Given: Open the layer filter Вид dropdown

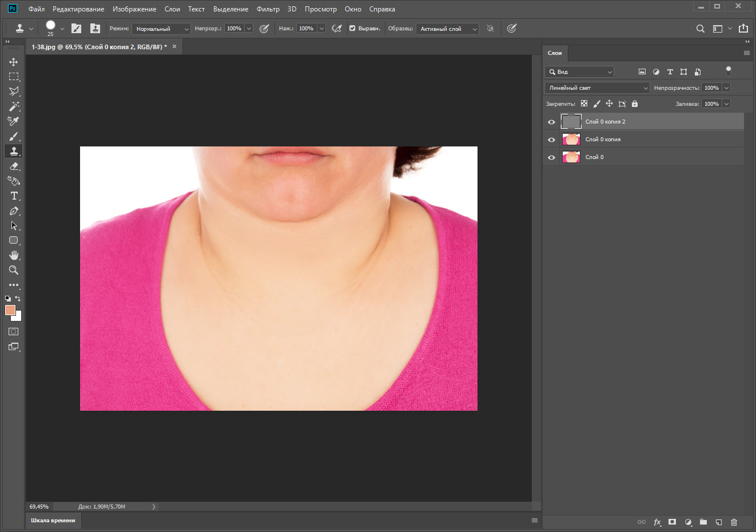Looking at the screenshot, I should pos(579,72).
